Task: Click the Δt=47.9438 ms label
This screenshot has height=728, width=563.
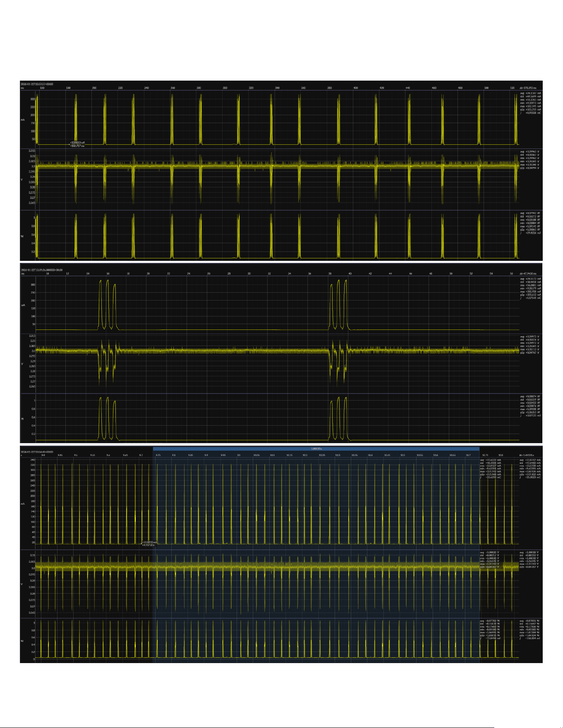Action: pyautogui.click(x=528, y=274)
